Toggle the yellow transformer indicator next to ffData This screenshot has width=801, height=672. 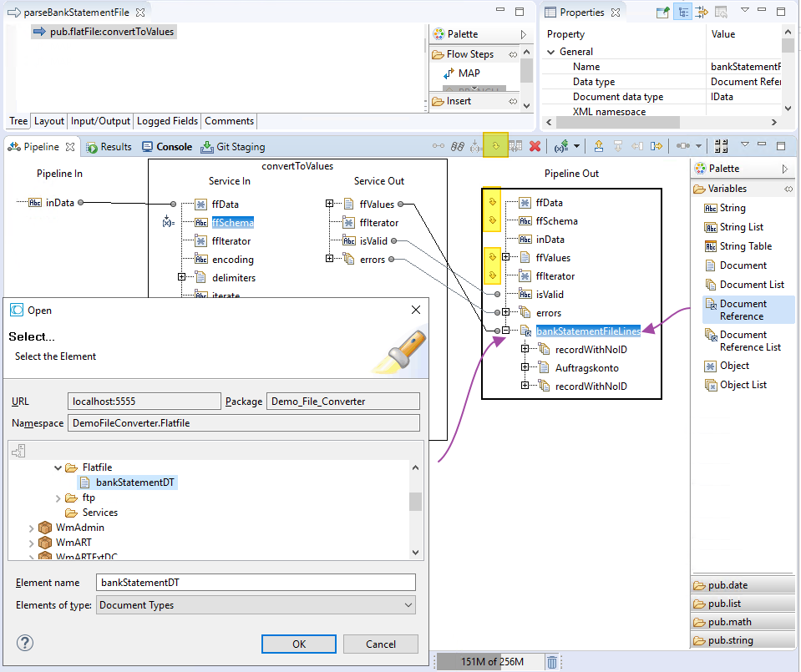[490, 202]
